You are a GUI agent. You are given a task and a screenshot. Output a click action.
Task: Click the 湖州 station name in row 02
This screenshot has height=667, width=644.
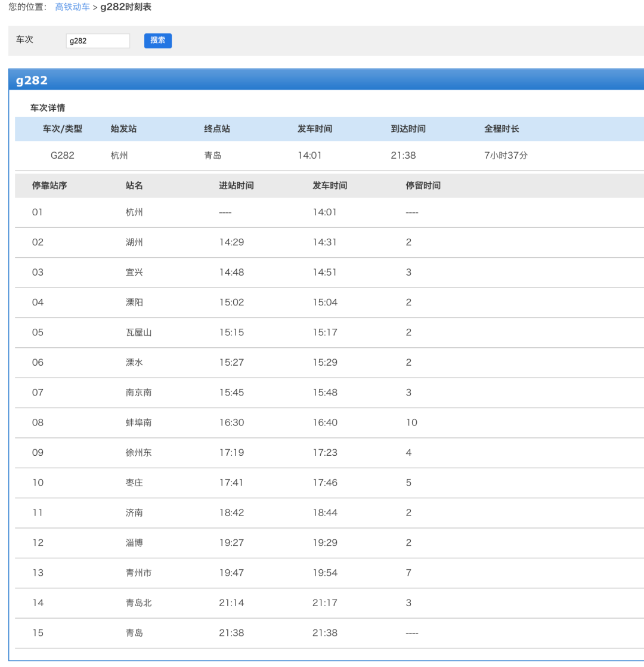134,242
